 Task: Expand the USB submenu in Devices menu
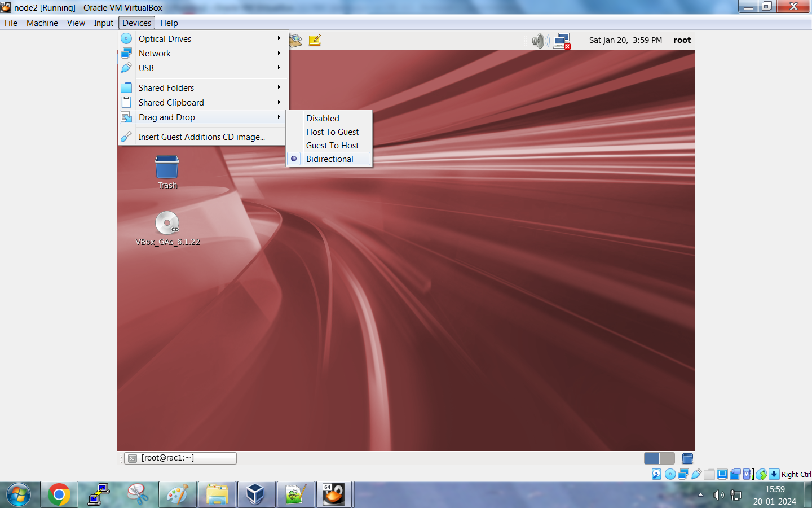tap(203, 68)
